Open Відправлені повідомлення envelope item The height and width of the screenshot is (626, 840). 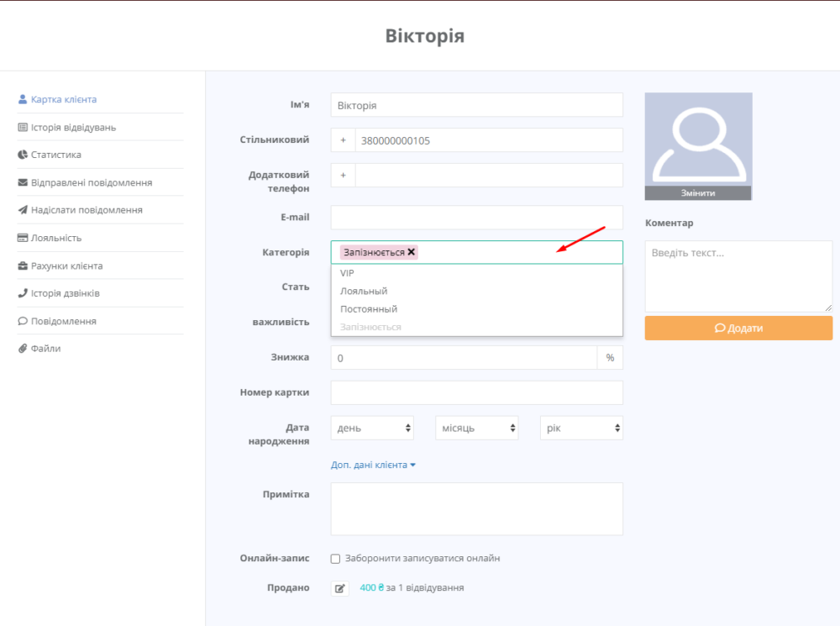coord(85,183)
